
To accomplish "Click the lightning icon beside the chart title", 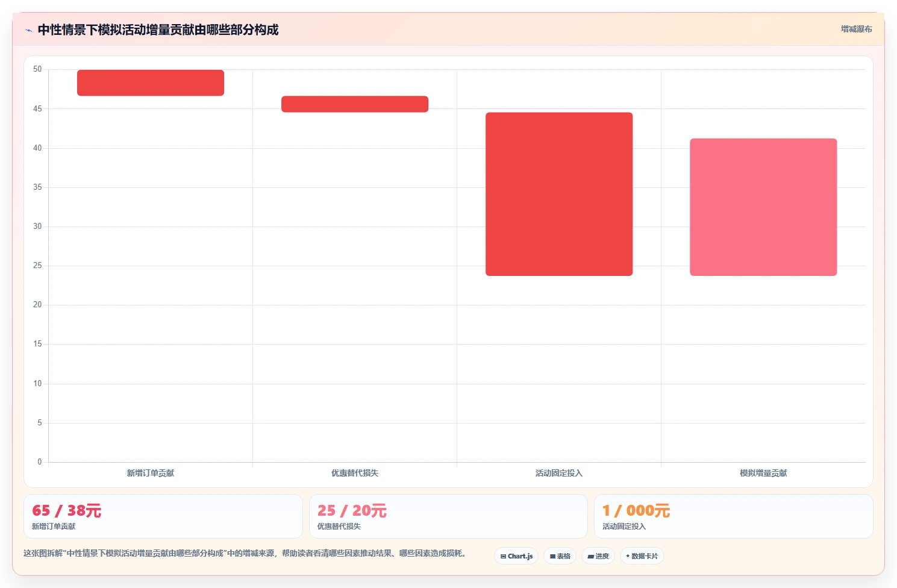I will coord(28,30).
